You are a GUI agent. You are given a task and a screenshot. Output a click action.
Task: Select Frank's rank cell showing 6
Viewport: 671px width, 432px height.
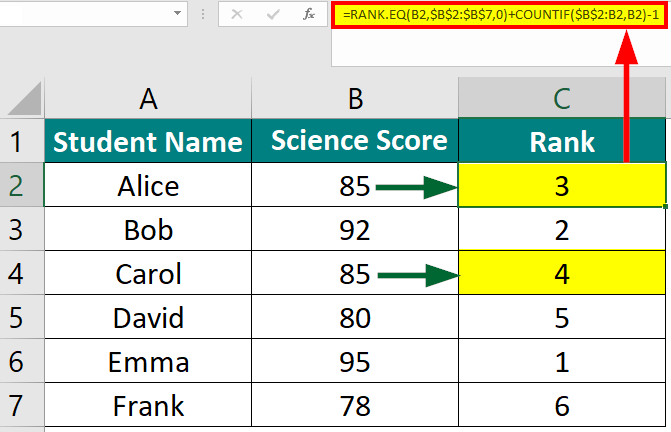562,405
